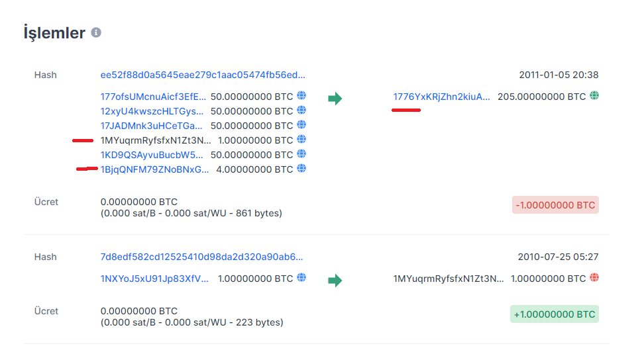The height and width of the screenshot is (356, 644).
Task: Open address 177ofsUMcnuAicf3EfE
Action: pyautogui.click(x=153, y=97)
